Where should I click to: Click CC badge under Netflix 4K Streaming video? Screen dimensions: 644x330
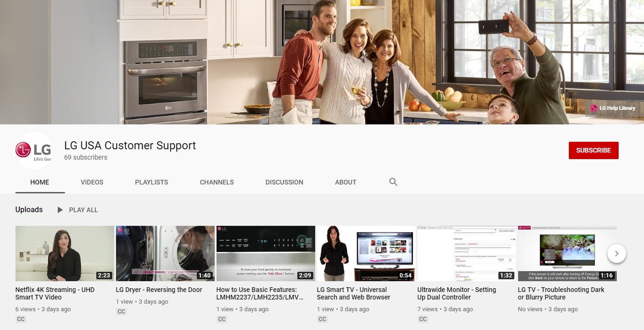tap(21, 319)
